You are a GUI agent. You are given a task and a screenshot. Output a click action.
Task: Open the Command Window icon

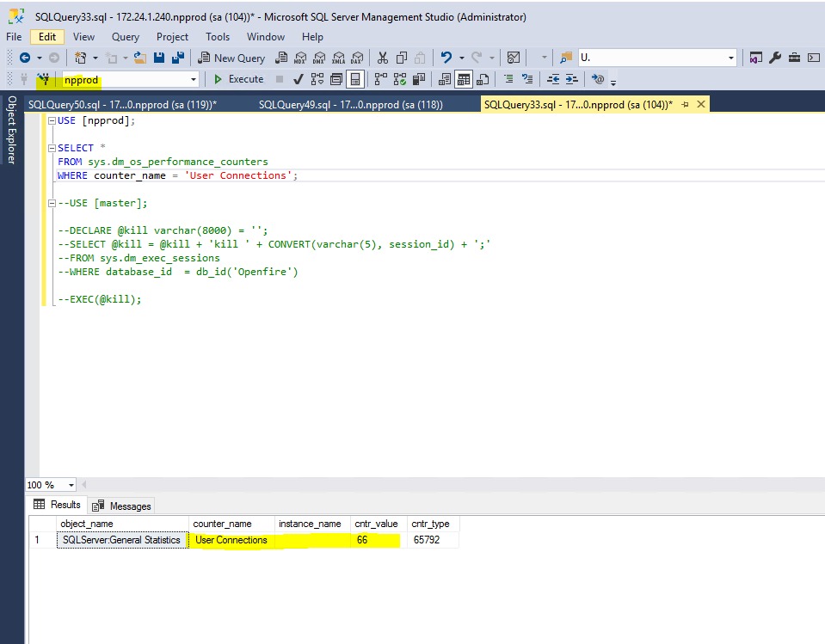(814, 58)
